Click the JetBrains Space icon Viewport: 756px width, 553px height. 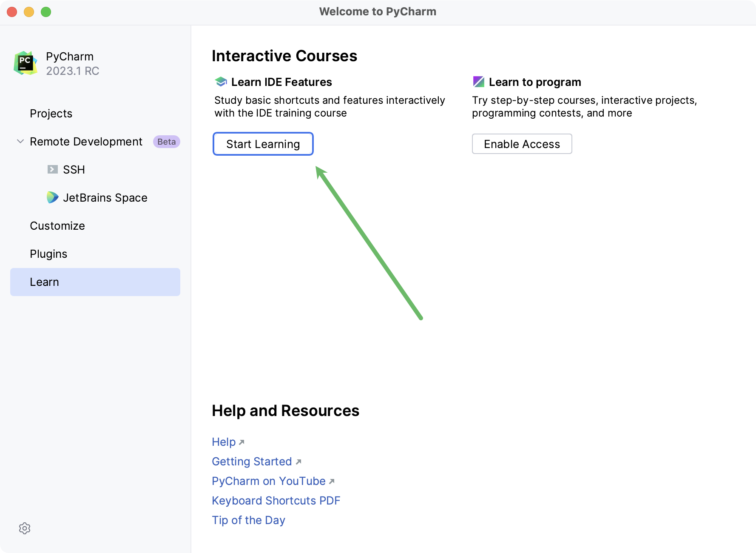(x=52, y=197)
